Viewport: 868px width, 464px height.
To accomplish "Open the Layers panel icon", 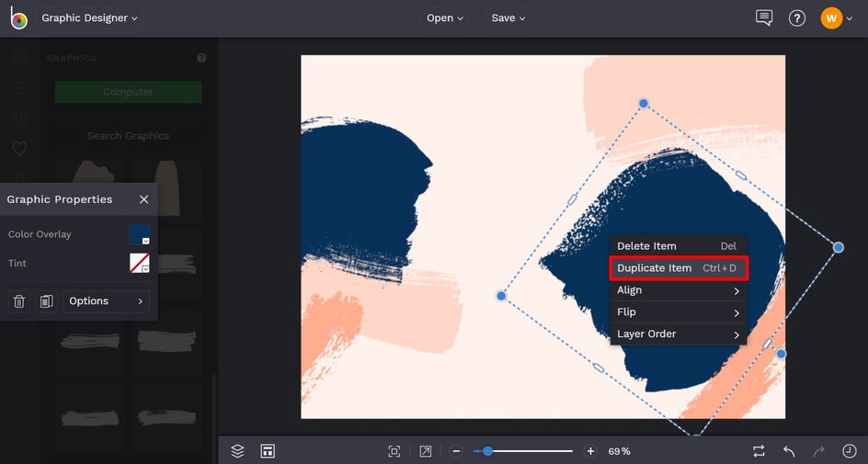I will pyautogui.click(x=237, y=451).
